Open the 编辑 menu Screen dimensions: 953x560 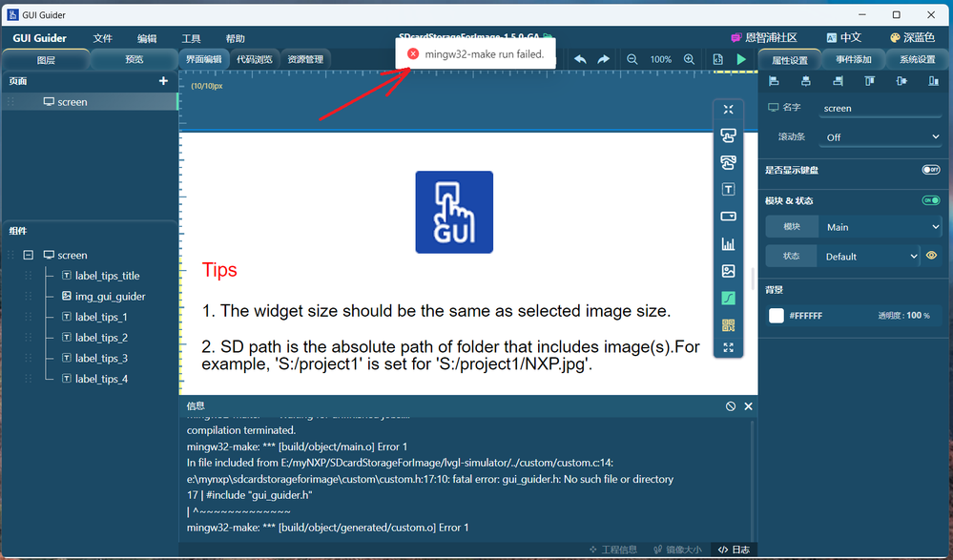(x=147, y=38)
